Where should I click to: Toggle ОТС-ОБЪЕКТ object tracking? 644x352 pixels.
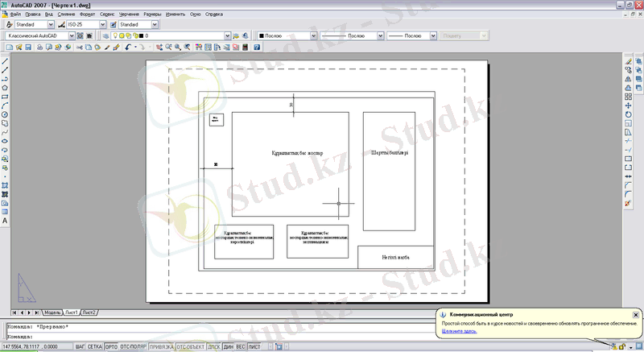(x=191, y=347)
